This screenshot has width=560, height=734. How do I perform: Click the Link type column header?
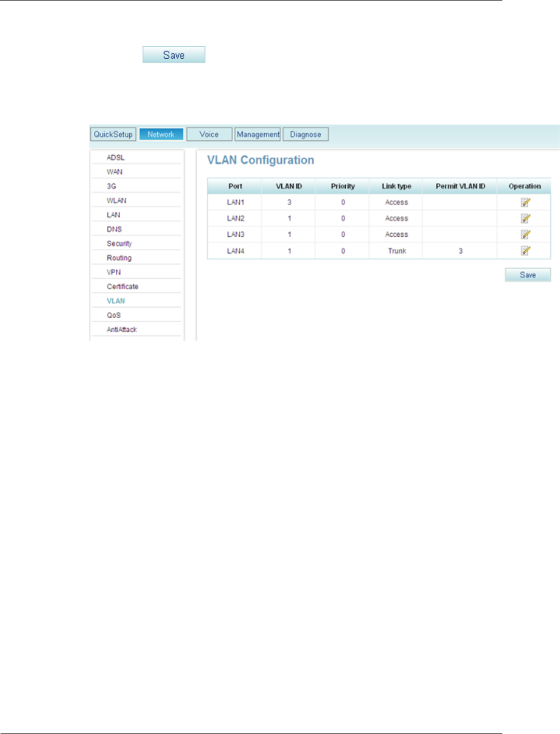pos(396,186)
